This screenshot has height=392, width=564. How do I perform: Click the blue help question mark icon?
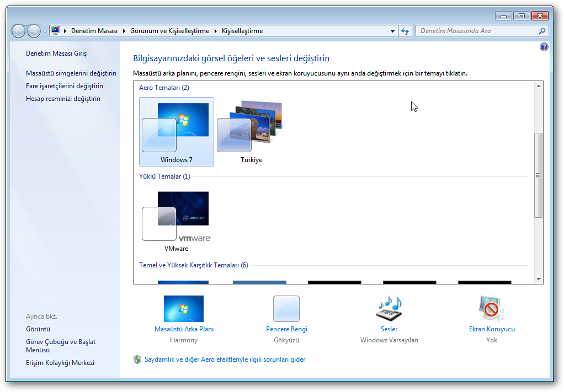click(x=544, y=47)
